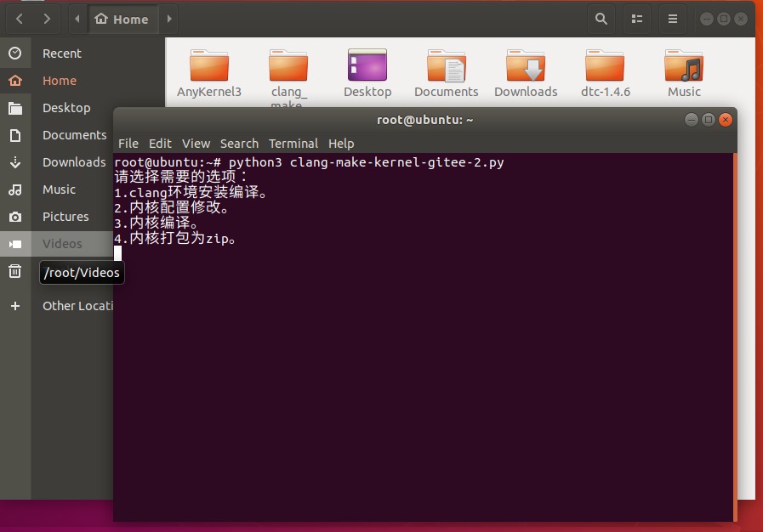Select the Downloads folder in Home

point(526,73)
